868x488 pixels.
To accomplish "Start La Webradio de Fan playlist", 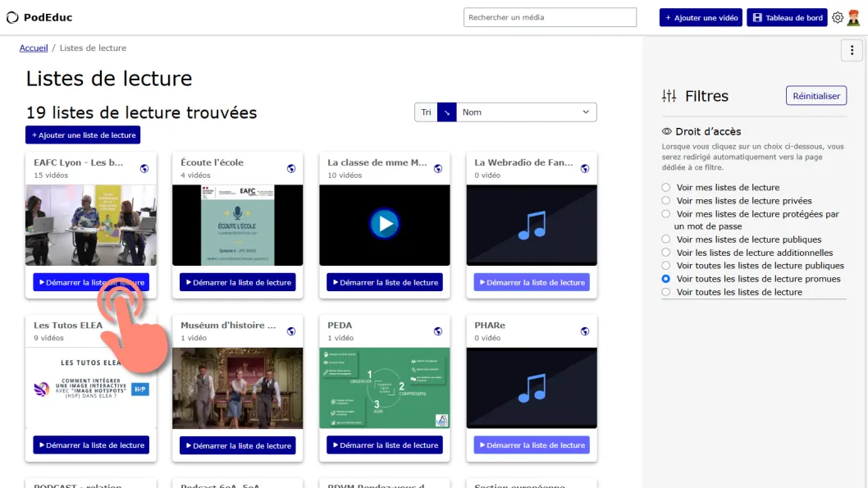I will coord(532,282).
